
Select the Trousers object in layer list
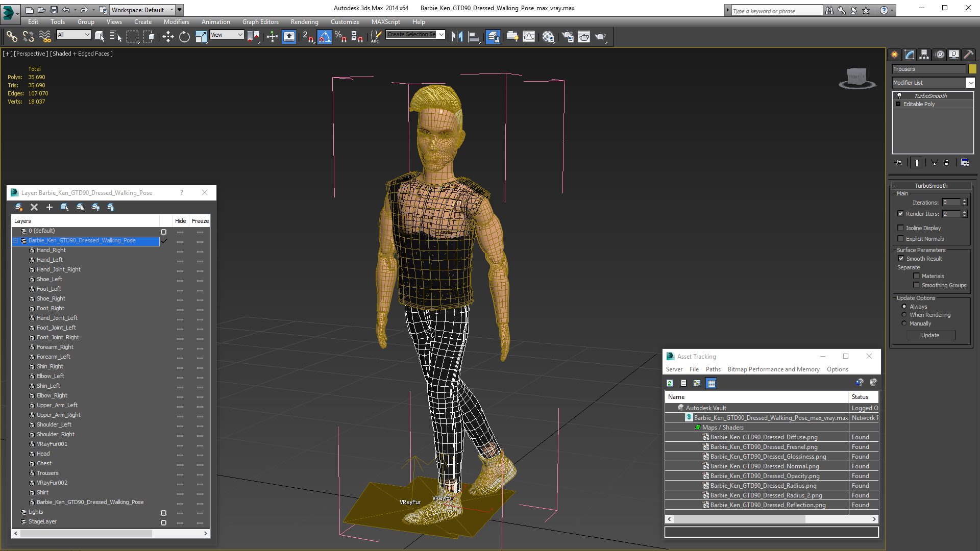click(x=47, y=473)
